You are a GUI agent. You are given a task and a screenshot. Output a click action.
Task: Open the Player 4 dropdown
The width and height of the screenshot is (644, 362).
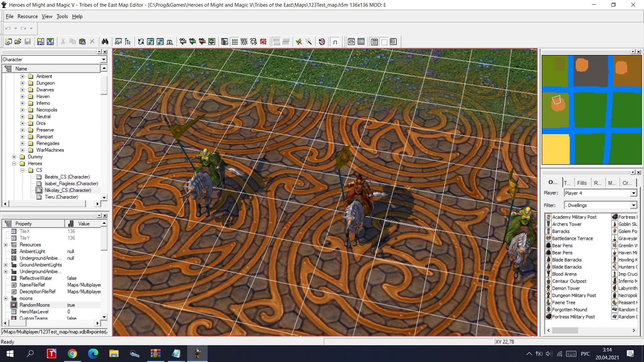click(x=633, y=193)
